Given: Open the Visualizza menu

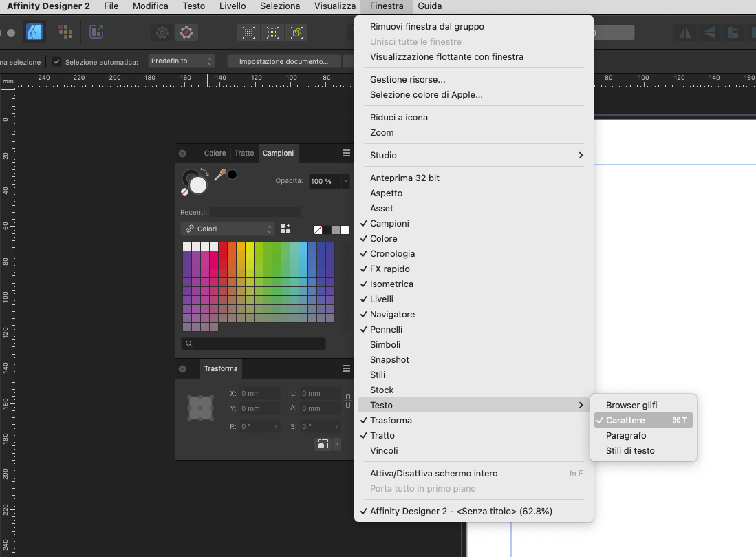Looking at the screenshot, I should coord(335,6).
